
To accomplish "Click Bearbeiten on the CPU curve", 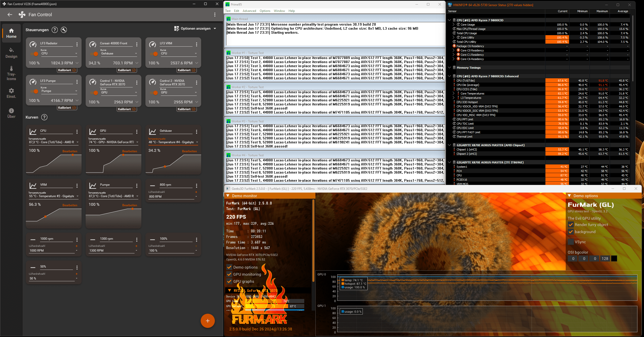I will pos(70,151).
